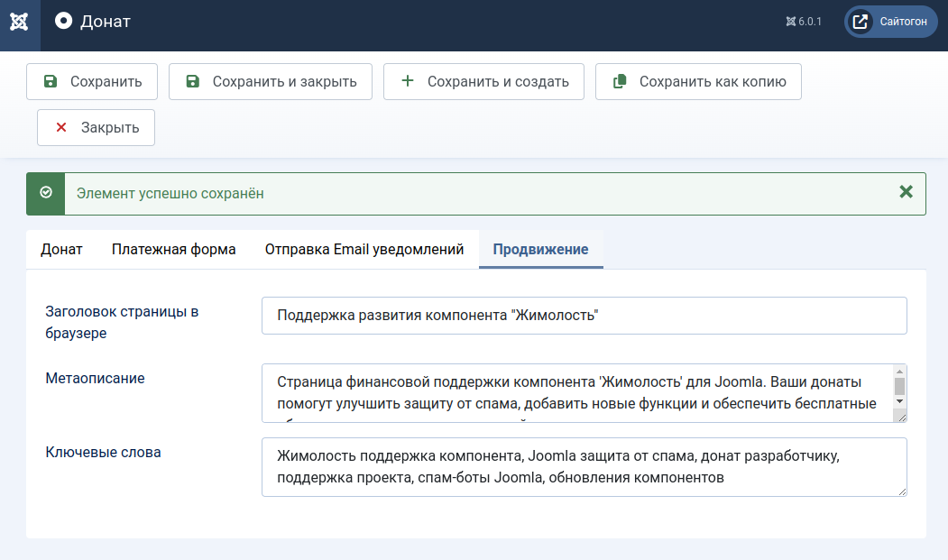Viewport: 948px width, 560px height.
Task: Switch to the Донат tab
Action: pos(61,250)
